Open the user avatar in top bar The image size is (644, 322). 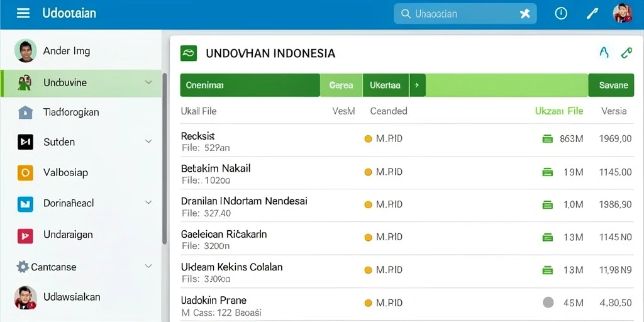pyautogui.click(x=623, y=13)
